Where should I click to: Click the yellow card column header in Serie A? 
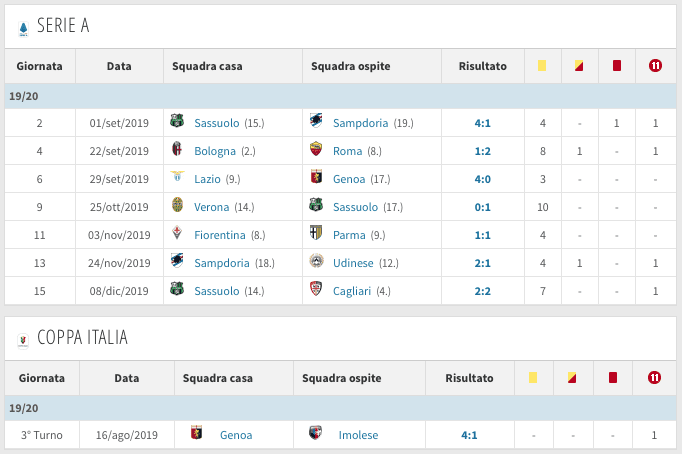542,67
